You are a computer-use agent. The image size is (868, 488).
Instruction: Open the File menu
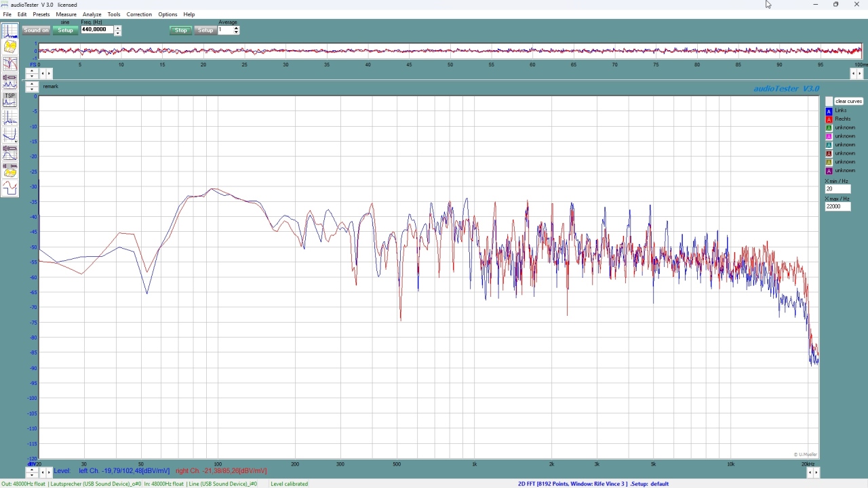[7, 14]
